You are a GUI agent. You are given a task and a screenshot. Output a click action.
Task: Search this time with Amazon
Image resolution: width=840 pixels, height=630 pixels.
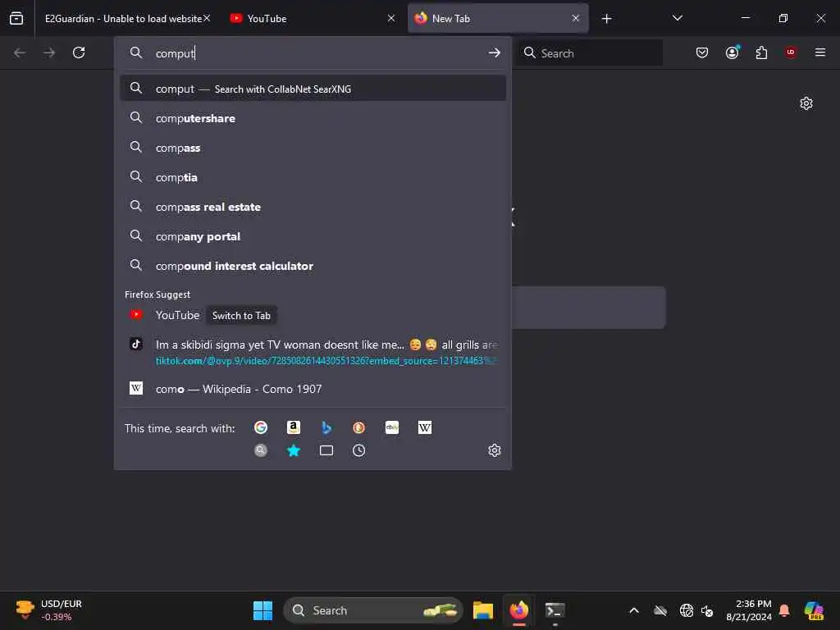[x=294, y=427]
